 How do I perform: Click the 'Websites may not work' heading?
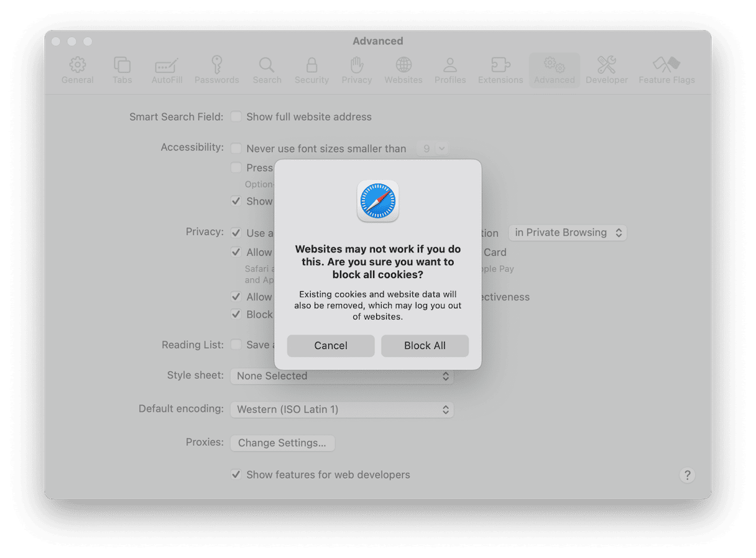(377, 262)
